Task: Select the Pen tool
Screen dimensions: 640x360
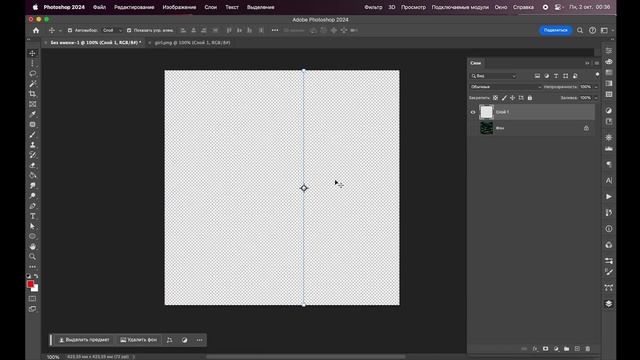Action: (32, 206)
